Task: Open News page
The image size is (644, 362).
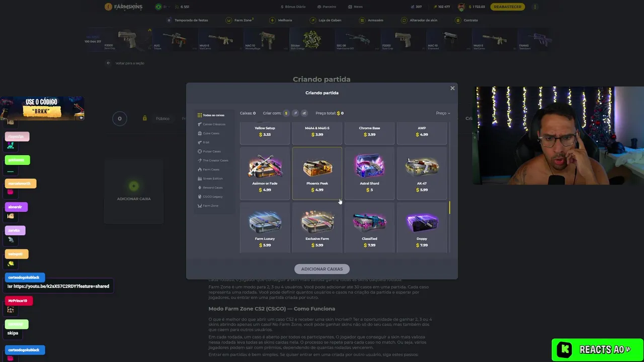Action: (355, 7)
